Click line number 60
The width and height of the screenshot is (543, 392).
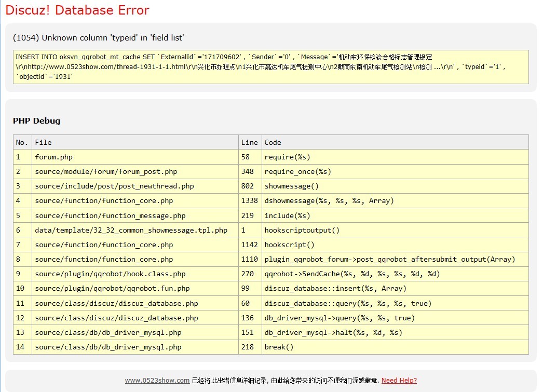[x=250, y=303]
